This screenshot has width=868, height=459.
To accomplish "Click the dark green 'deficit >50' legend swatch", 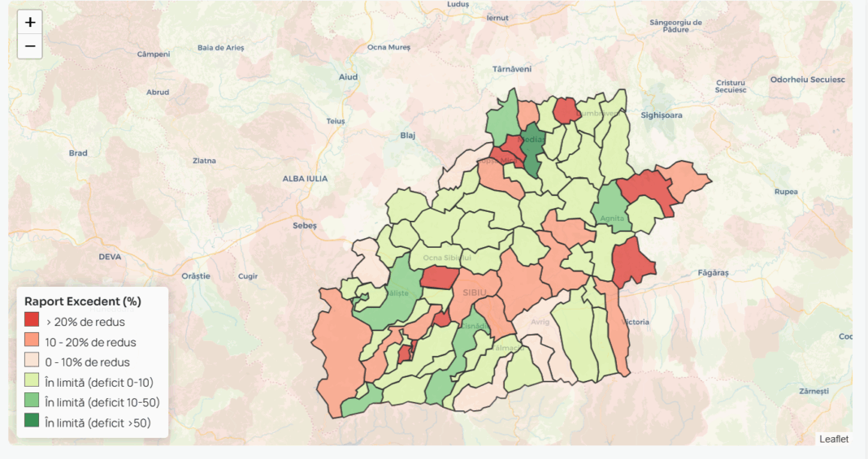I will coord(32,422).
